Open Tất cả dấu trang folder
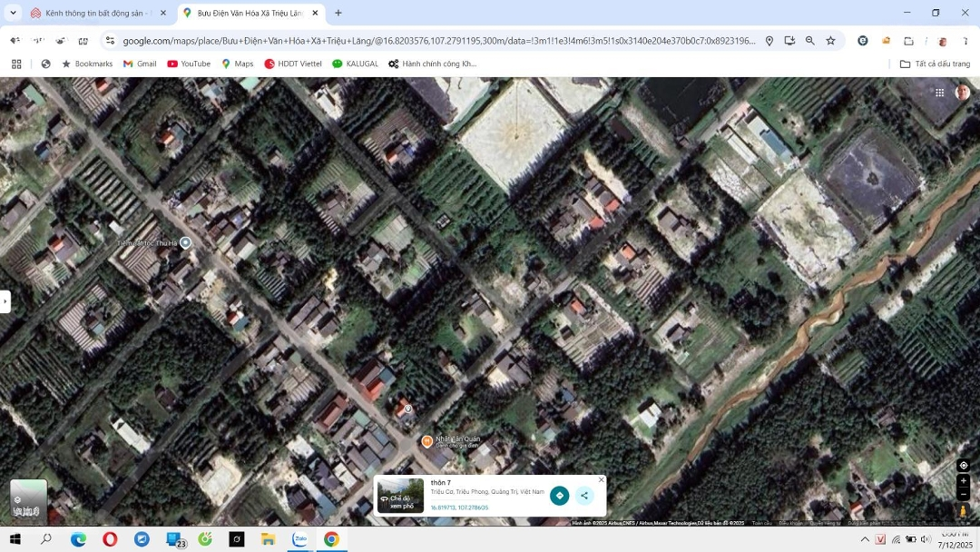Viewport: 980px width, 552px height. point(935,64)
